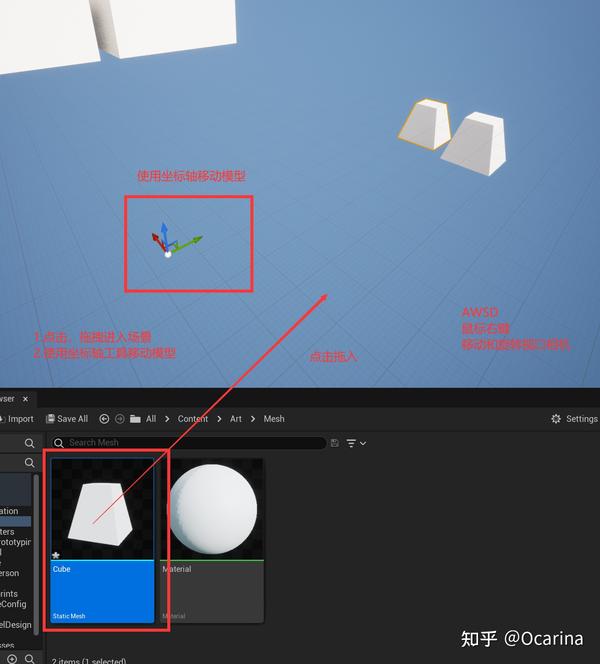Select the folder ending in 'elDesign'
Image resolution: width=600 pixels, height=664 pixels.
click(x=16, y=625)
